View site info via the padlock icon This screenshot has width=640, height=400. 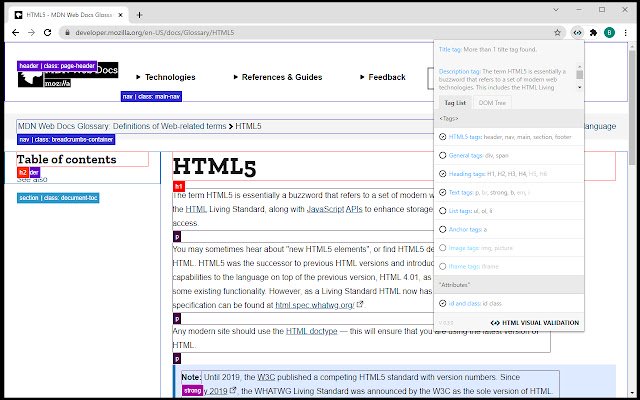pos(67,33)
